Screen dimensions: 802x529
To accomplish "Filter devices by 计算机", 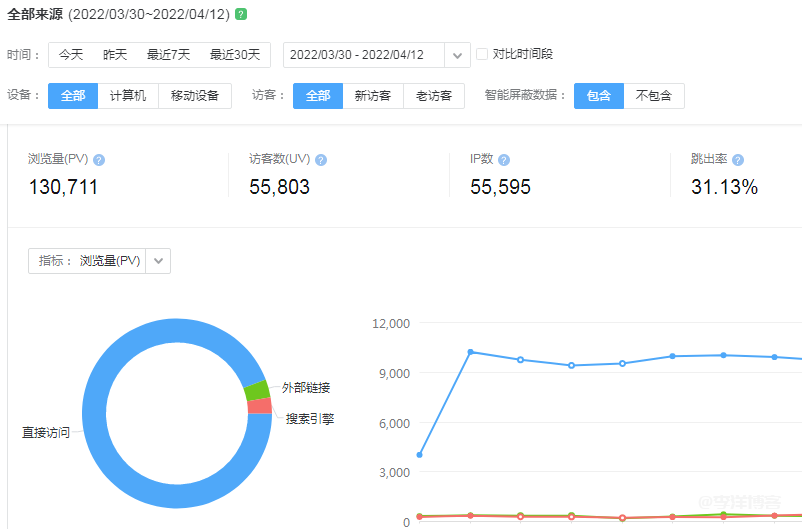I will (x=128, y=96).
